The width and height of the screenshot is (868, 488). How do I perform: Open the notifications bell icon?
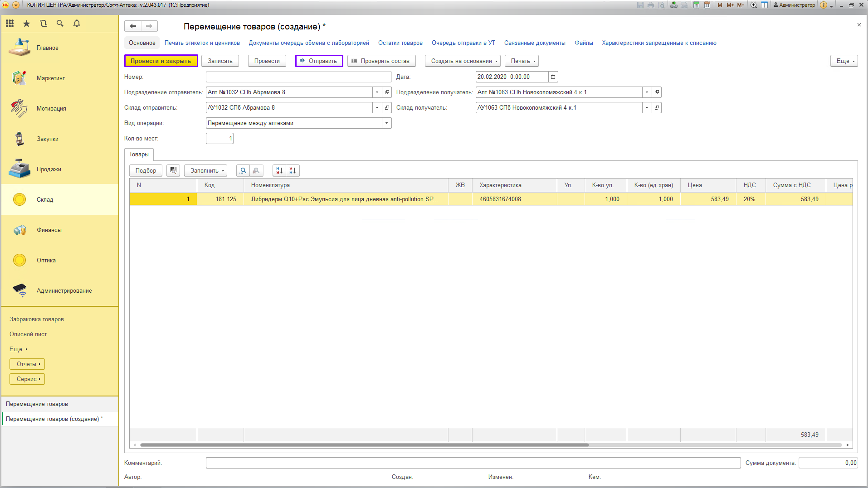[x=77, y=24]
